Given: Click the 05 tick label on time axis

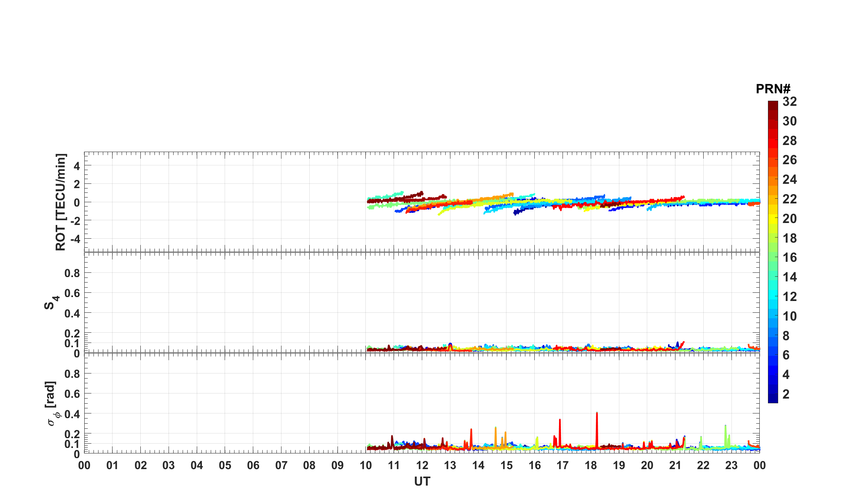Looking at the screenshot, I should (x=225, y=466).
